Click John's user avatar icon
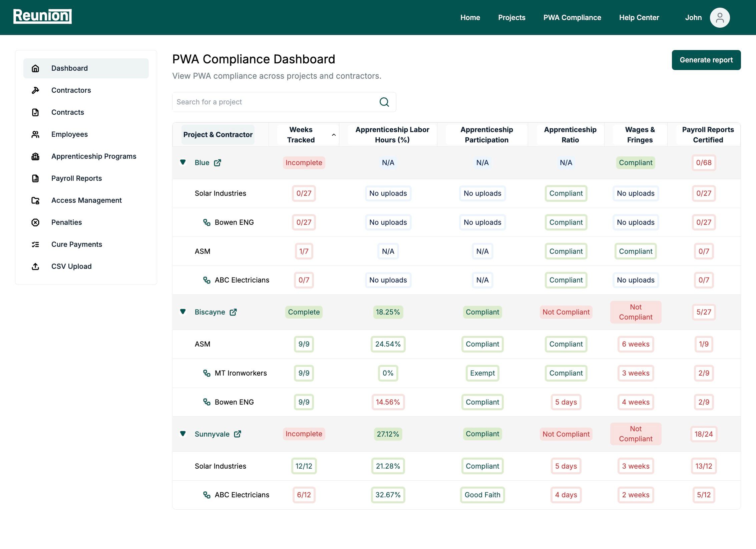Image resolution: width=756 pixels, height=549 pixels. [720, 18]
